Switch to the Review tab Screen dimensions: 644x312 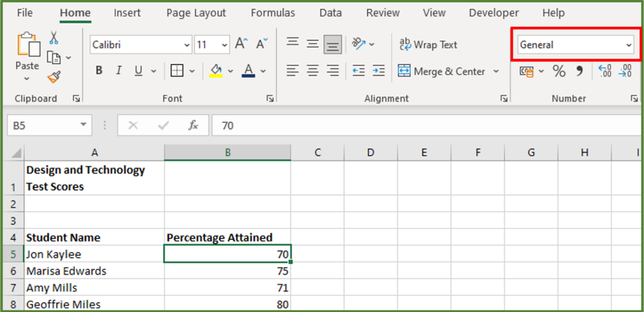point(382,13)
